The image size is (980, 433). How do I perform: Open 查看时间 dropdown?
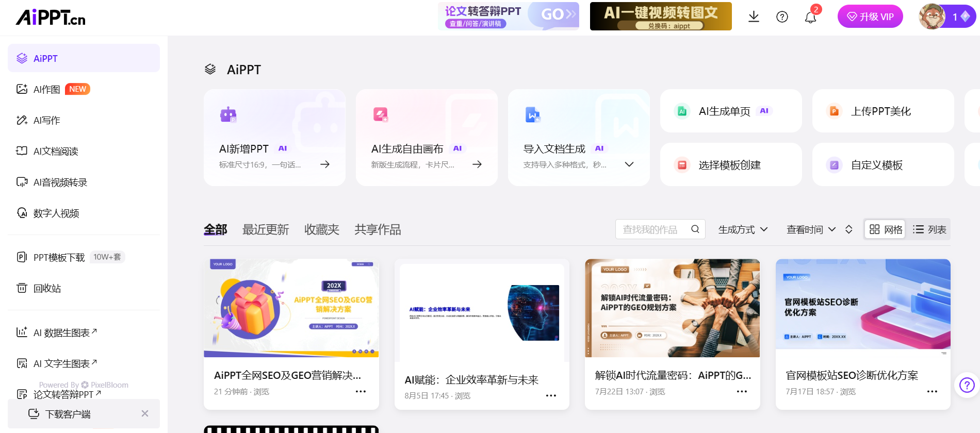pyautogui.click(x=811, y=229)
